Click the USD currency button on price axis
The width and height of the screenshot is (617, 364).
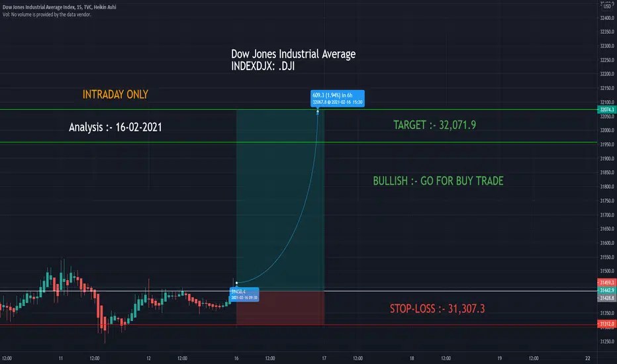pos(607,6)
